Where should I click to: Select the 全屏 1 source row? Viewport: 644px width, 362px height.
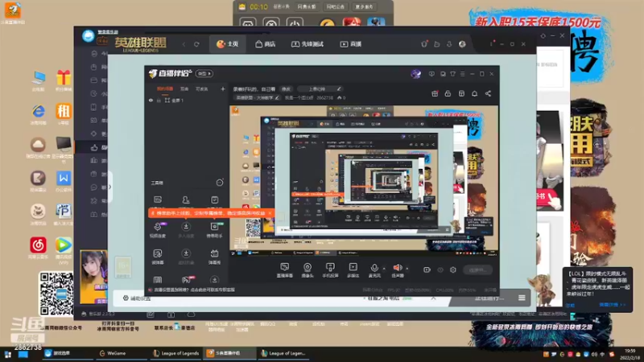pos(187,100)
